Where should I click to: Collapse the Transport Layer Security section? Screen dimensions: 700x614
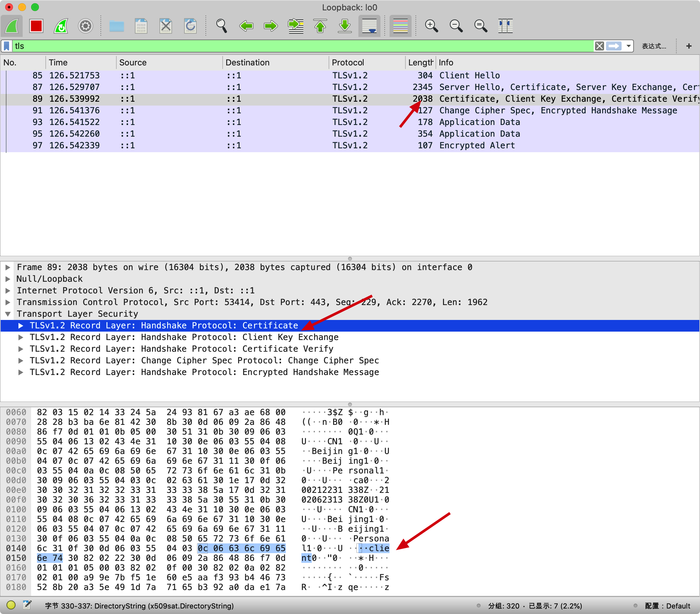pyautogui.click(x=8, y=314)
